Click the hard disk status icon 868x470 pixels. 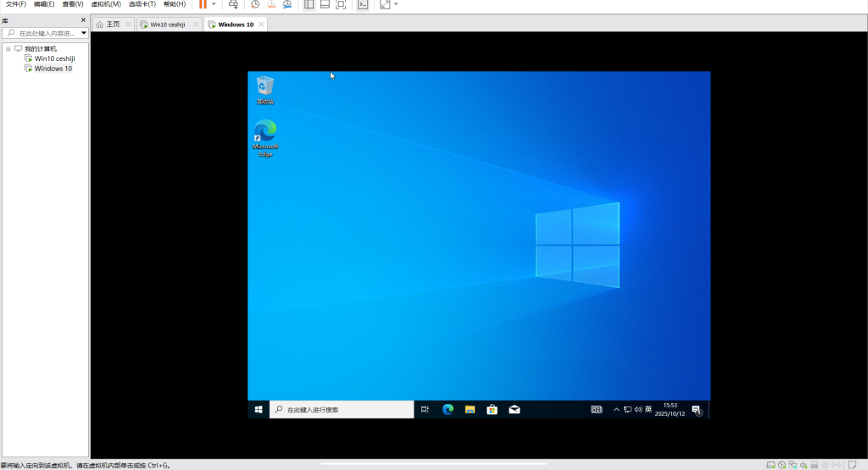coord(770,465)
